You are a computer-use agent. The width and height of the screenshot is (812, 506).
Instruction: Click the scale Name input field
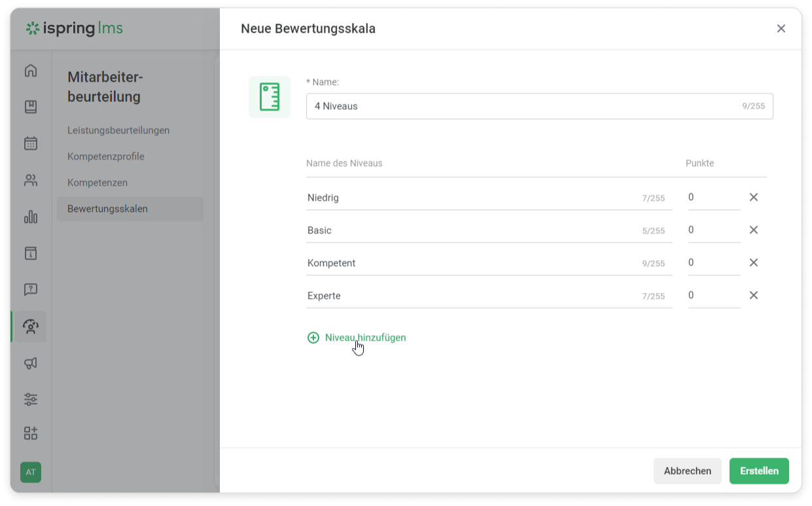point(523,106)
